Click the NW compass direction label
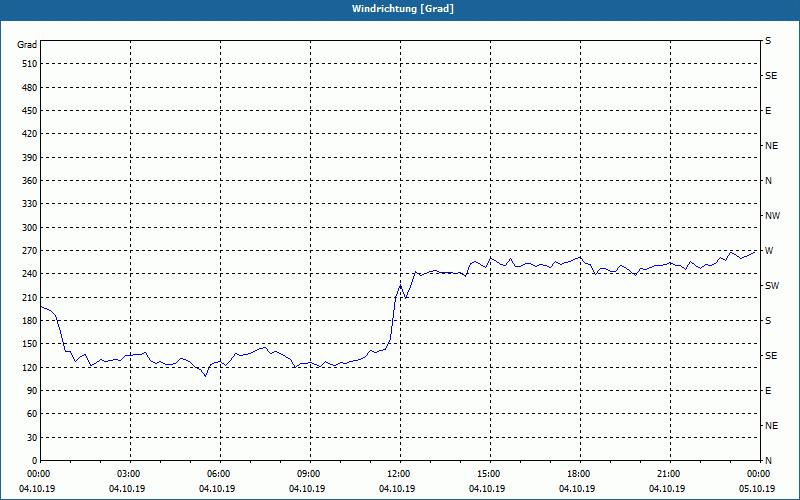Image resolution: width=800 pixels, height=500 pixels. coord(772,216)
